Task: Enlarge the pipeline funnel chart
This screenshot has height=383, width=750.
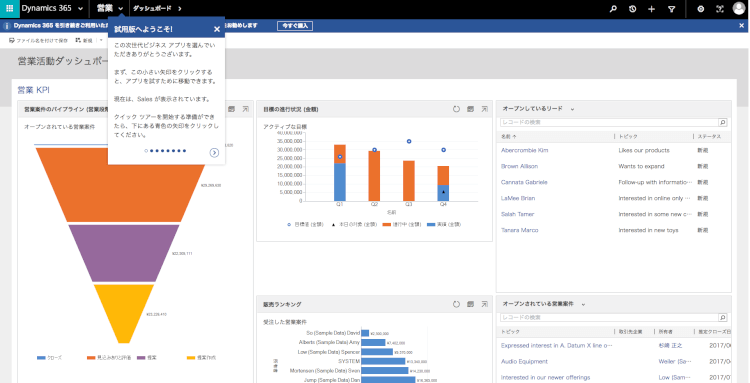Action: tap(245, 109)
